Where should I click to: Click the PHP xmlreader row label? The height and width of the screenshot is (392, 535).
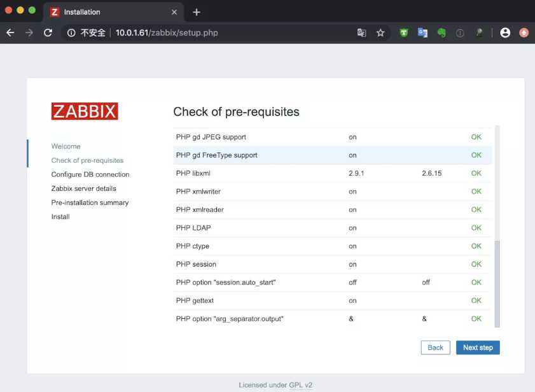[200, 209]
